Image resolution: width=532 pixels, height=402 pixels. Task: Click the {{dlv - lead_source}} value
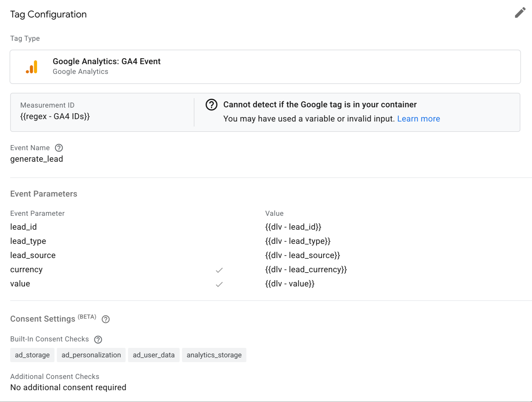tap(303, 255)
